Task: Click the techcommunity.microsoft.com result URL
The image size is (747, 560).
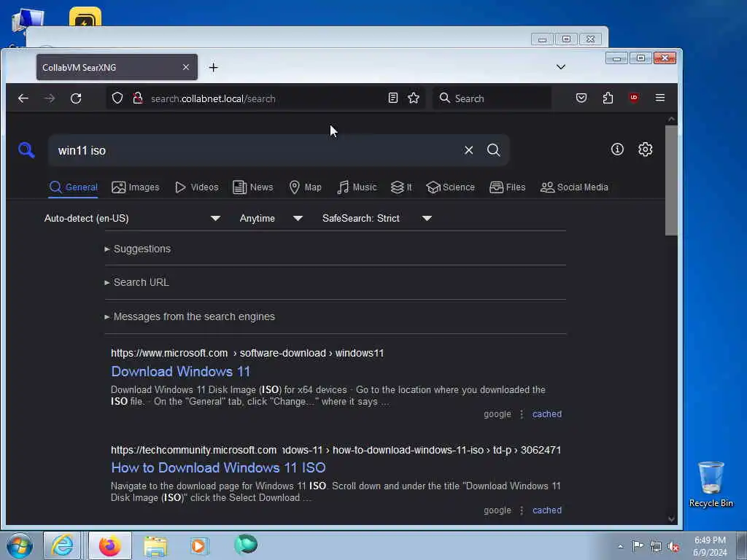Action: [336, 450]
